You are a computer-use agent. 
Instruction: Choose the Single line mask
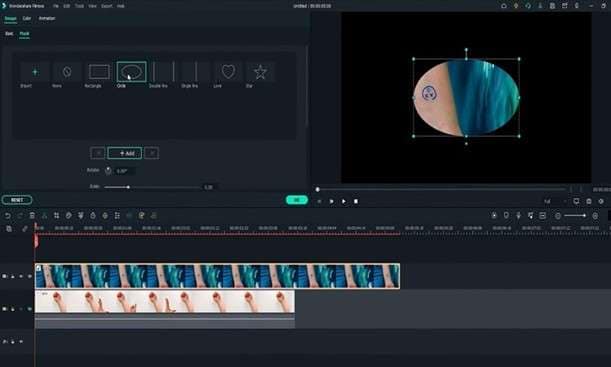(x=196, y=72)
